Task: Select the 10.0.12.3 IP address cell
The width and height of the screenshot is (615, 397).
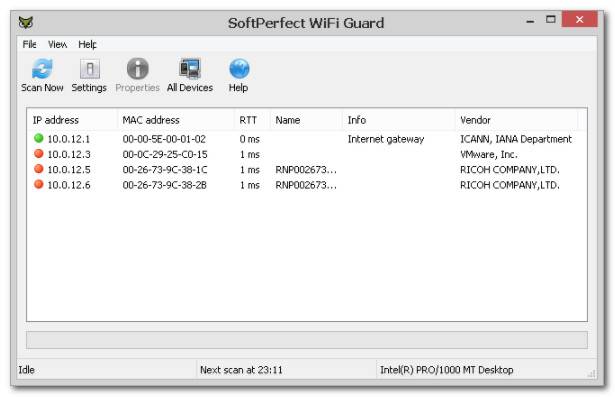Action: point(69,154)
